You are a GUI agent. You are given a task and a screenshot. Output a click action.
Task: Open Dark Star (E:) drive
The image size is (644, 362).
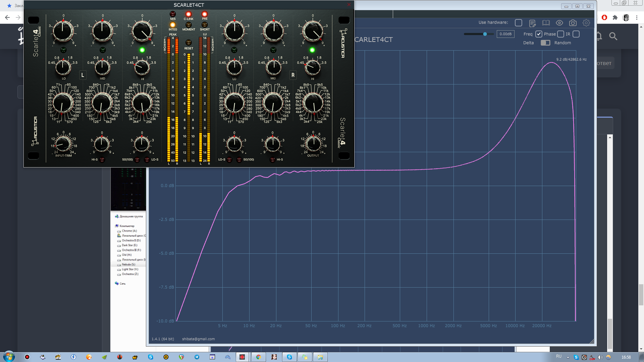click(129, 245)
